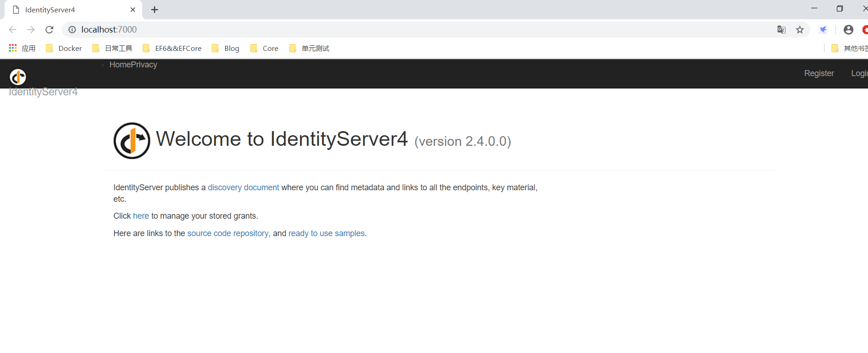Open the 单元测试 bookmarks folder
The image size is (868, 353).
(309, 48)
